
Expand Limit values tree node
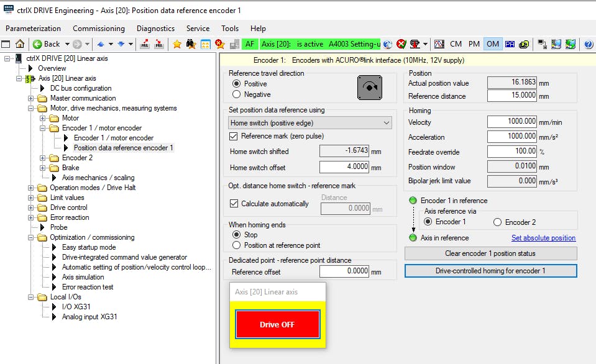tap(31, 198)
